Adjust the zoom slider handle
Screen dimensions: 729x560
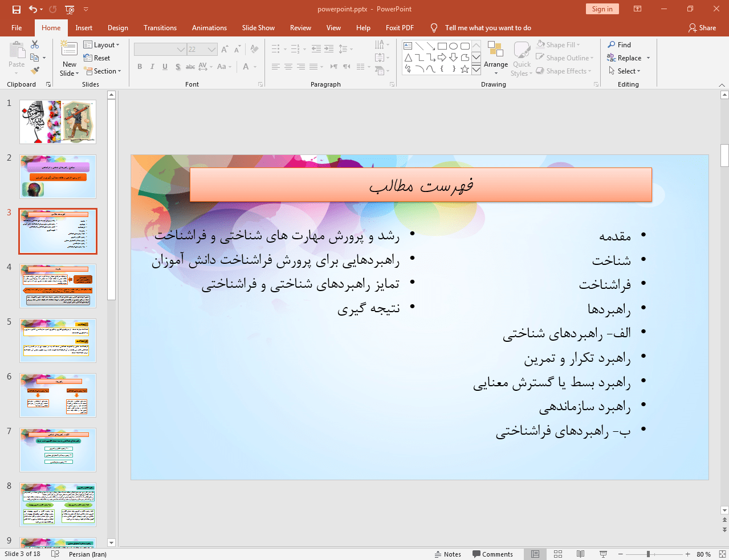point(648,554)
